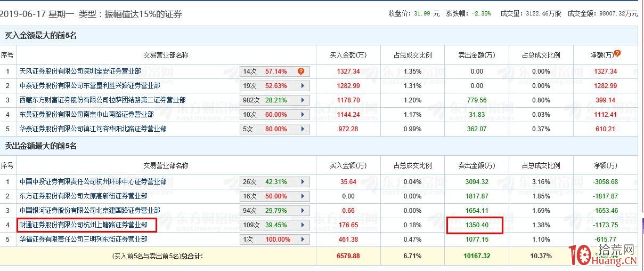Open 天风证券股份有限公司深圳宝安证券营业部 link
The height and width of the screenshot is (271, 644).
point(80,71)
